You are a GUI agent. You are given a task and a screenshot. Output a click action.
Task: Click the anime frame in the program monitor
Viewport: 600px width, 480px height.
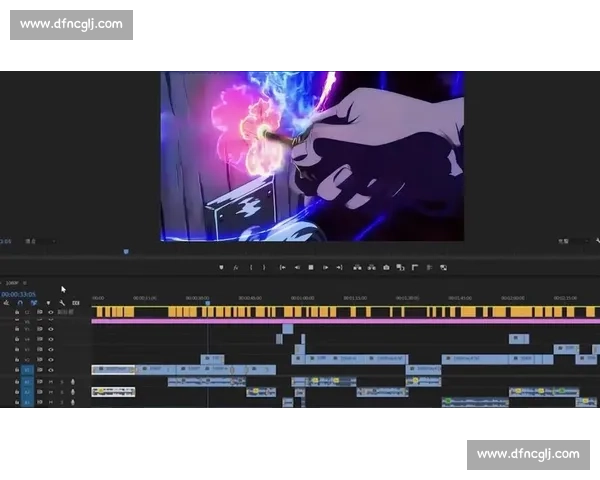(x=312, y=155)
